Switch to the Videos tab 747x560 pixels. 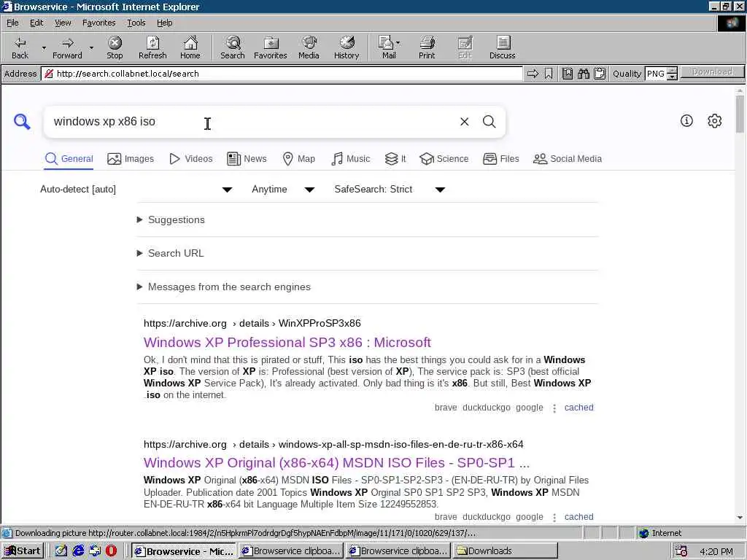pos(191,159)
